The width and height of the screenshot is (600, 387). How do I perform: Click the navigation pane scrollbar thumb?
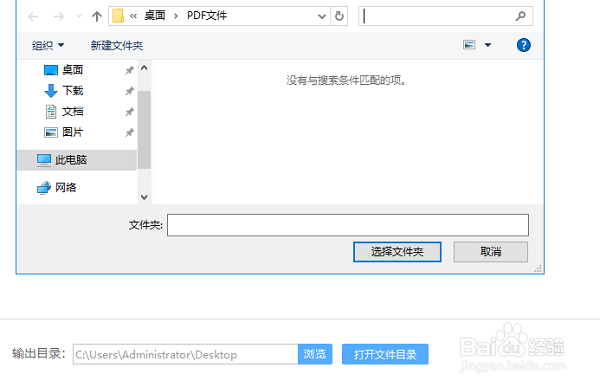coord(144,130)
